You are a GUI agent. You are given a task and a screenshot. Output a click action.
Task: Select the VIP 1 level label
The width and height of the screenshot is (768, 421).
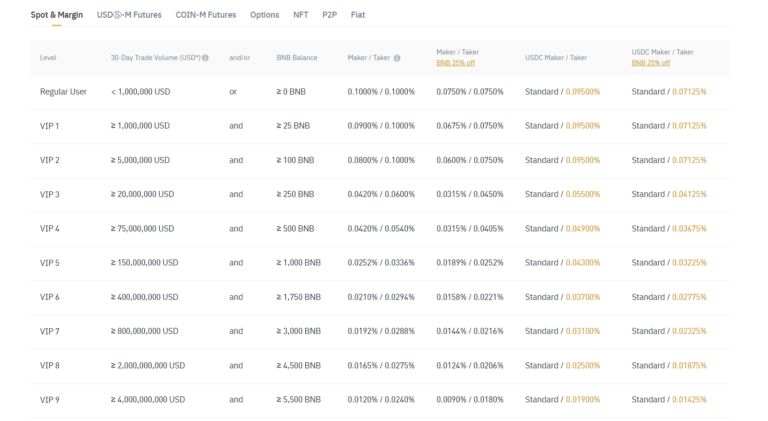click(49, 126)
